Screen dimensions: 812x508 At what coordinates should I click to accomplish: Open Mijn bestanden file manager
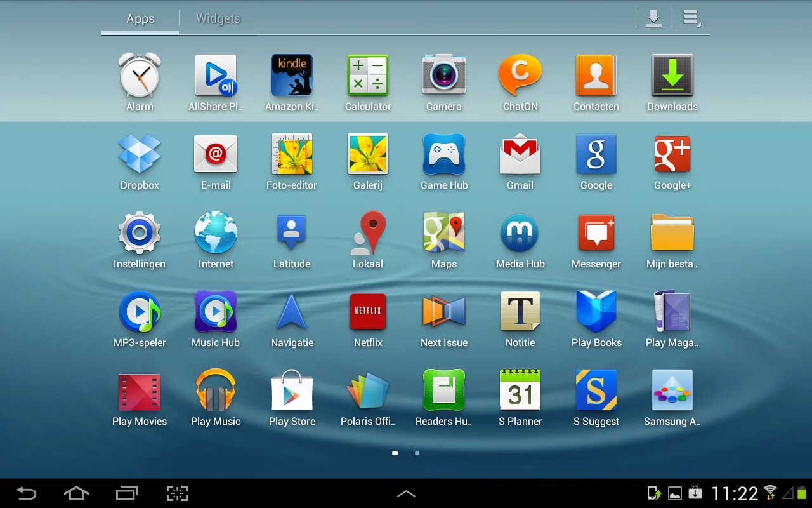672,233
